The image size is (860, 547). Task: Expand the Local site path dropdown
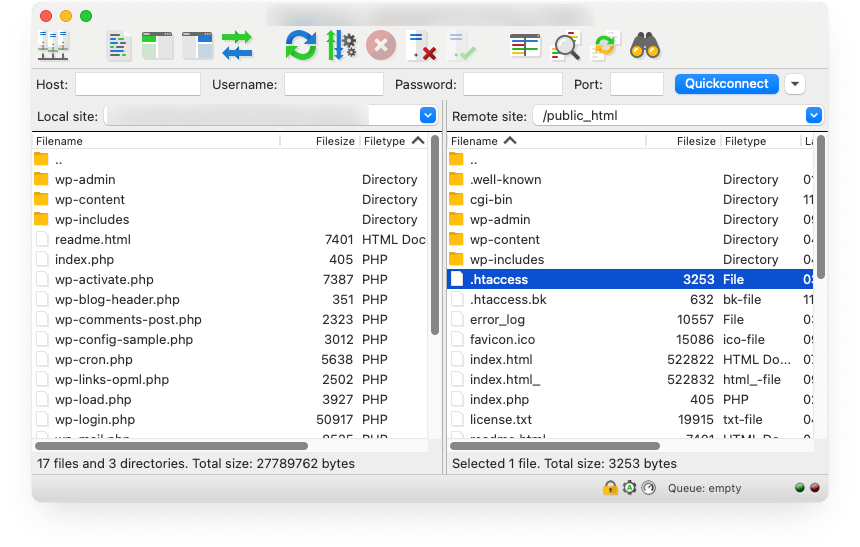[x=428, y=116]
